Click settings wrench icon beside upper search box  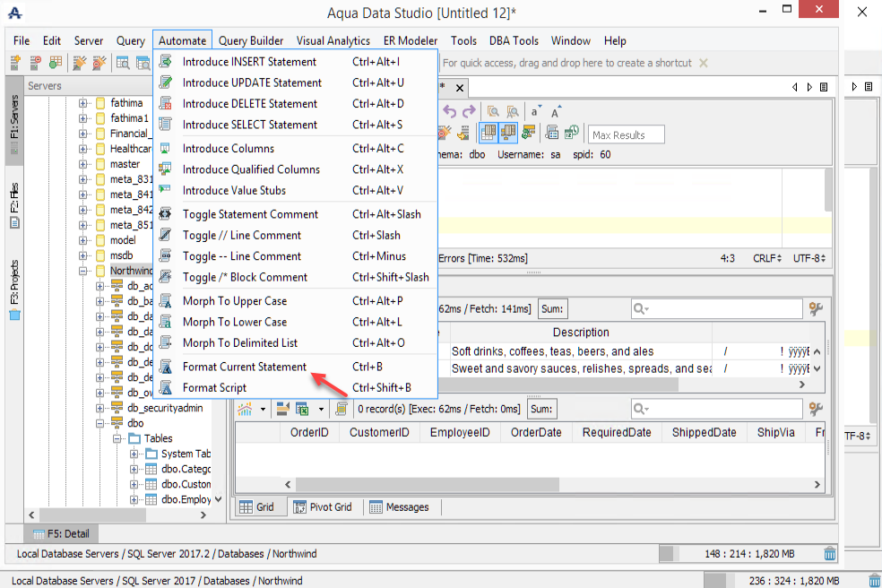tap(817, 308)
